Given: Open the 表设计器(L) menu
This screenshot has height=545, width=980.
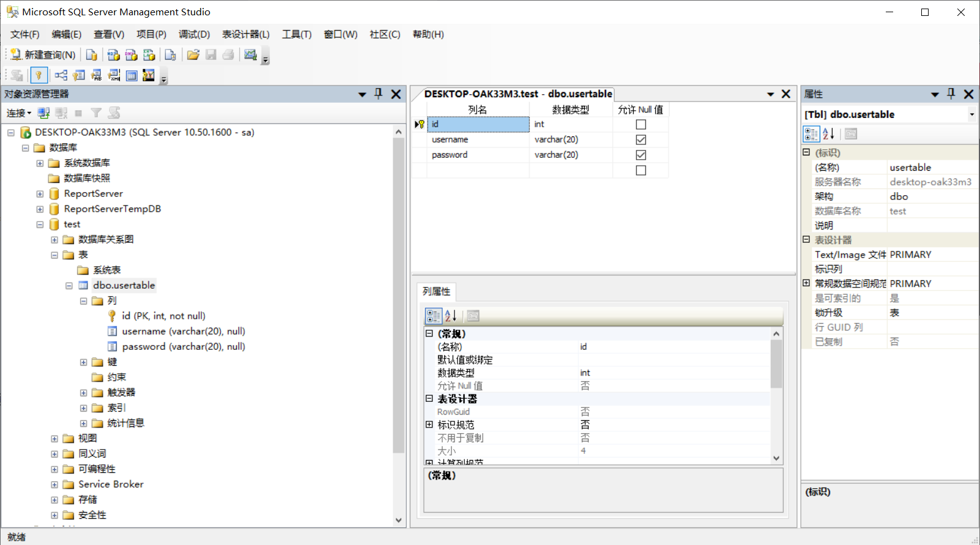Looking at the screenshot, I should coord(245,34).
